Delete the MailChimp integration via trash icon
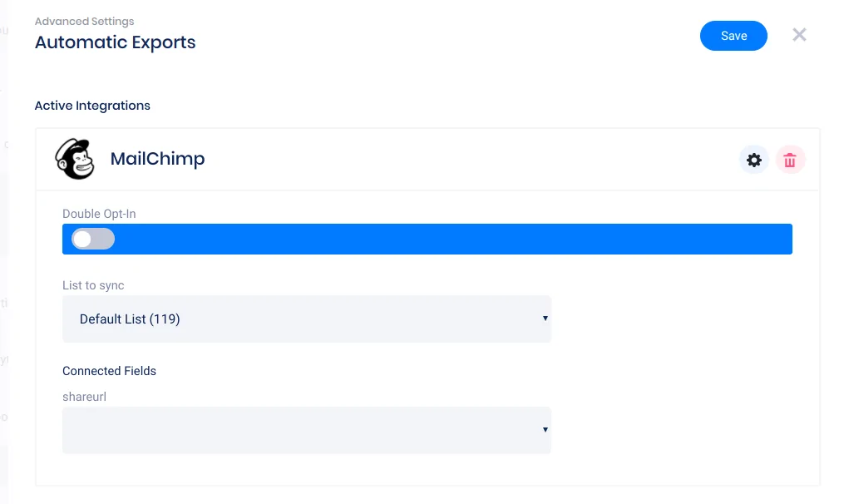 (790, 160)
